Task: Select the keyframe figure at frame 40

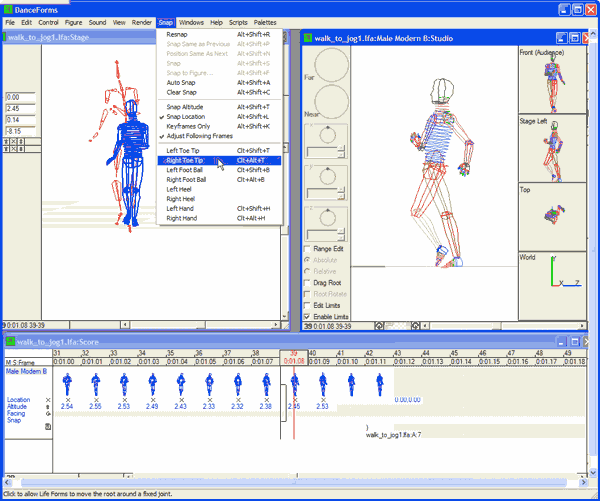Action: [x=322, y=383]
